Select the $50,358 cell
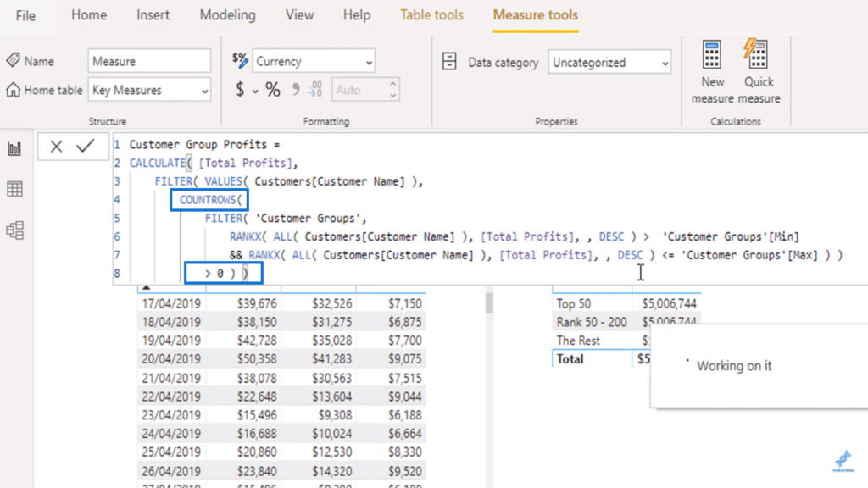Image resolution: width=868 pixels, height=488 pixels. point(257,359)
